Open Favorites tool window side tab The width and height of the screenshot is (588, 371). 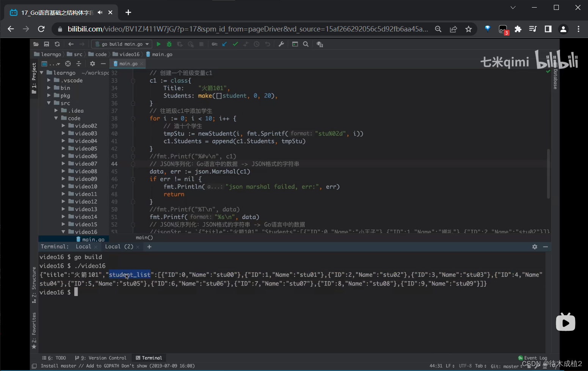(x=34, y=331)
